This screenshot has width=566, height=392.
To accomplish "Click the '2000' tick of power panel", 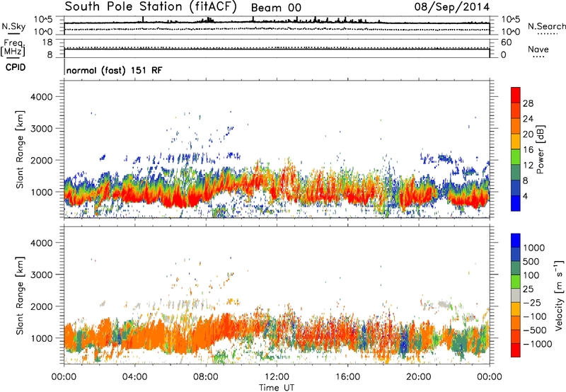I will (42, 160).
